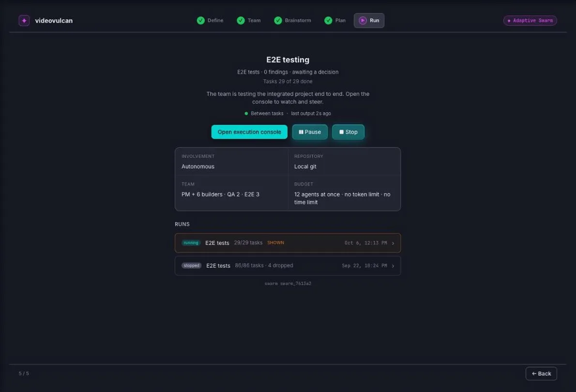Click the swarm_7613a2 identifier
This screenshot has height=392, width=576.
click(295, 284)
